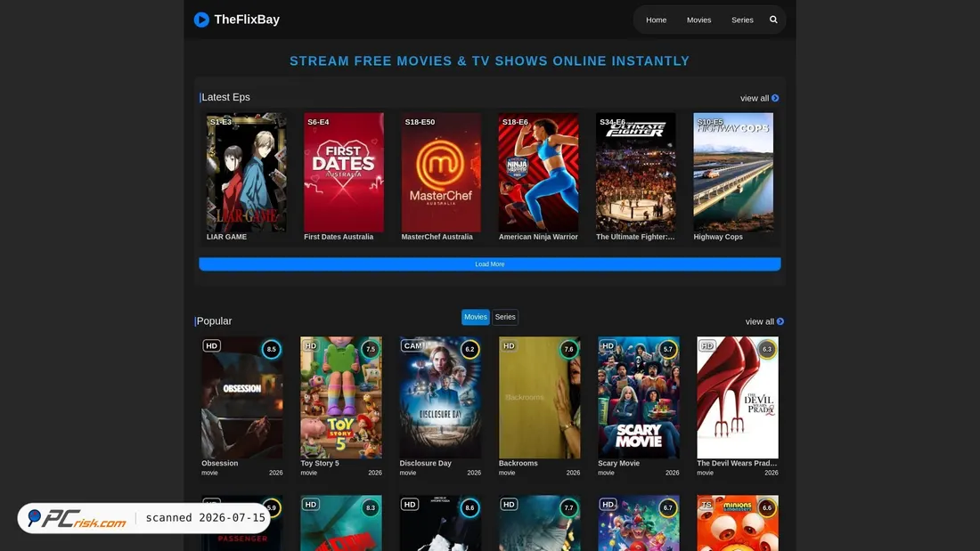The width and height of the screenshot is (980, 551).
Task: Click the 'Disclosure Day' title text
Action: pos(426,464)
